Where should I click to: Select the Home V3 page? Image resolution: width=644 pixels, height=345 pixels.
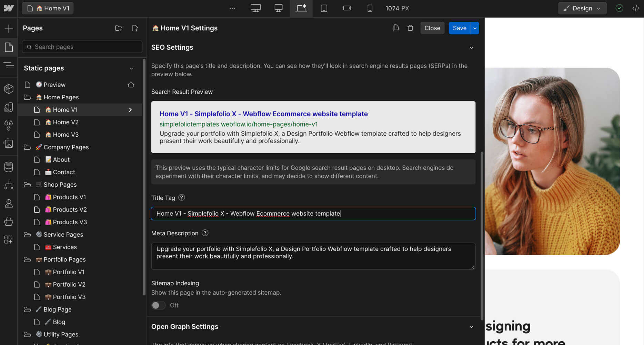point(80,135)
